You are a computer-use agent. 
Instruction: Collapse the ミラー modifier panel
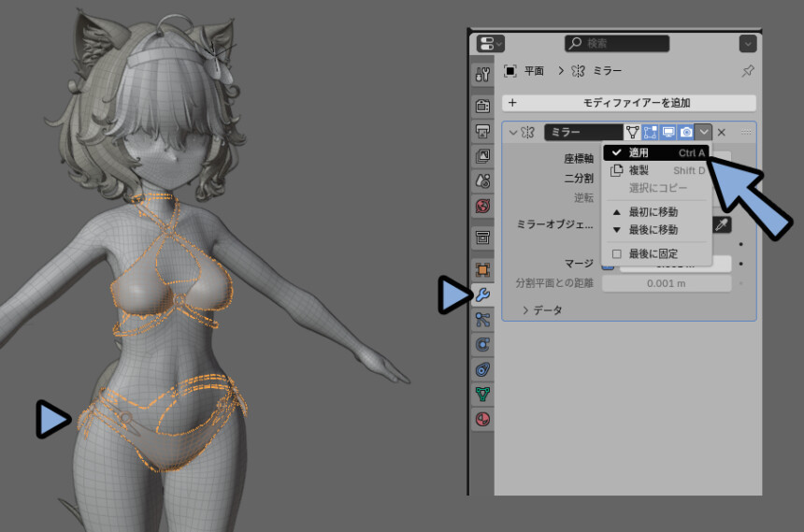coord(512,133)
